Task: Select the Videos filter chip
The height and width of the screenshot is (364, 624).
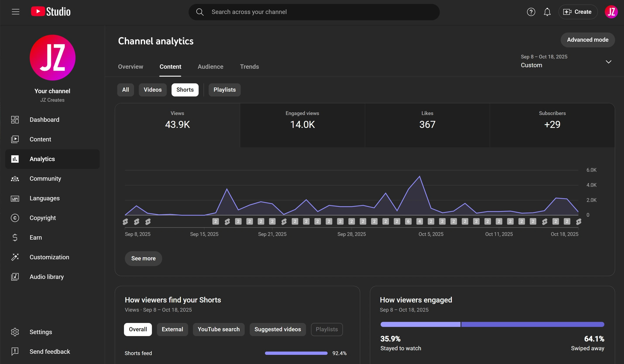Action: pos(153,90)
